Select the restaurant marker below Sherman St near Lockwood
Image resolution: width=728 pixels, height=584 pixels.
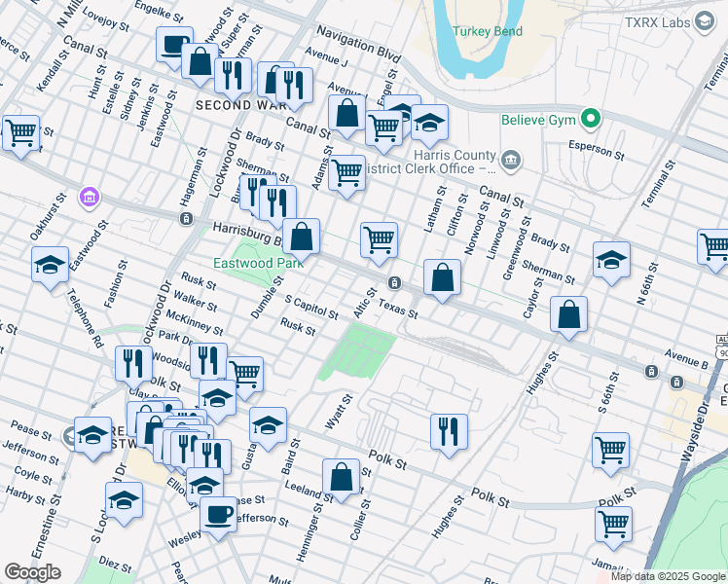coord(277,205)
